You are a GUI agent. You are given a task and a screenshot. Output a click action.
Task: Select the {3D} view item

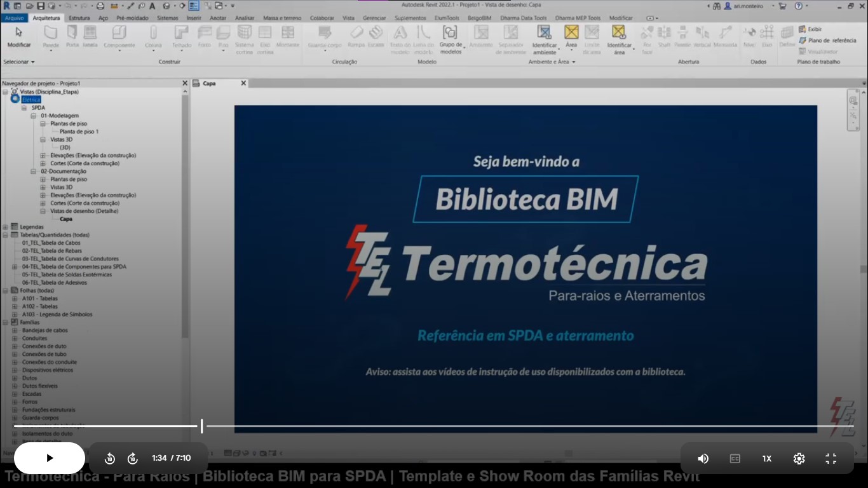click(x=65, y=147)
